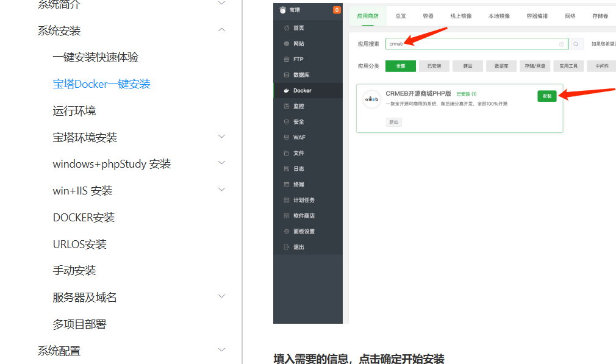The width and height of the screenshot is (616, 364).
Task: Switch to the 容器编排 tab
Action: point(537,16)
